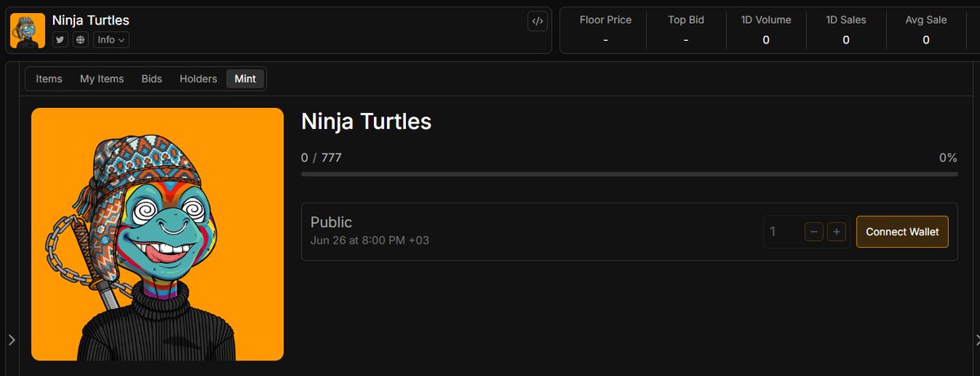Click the Connect Wallet button

[x=902, y=231]
